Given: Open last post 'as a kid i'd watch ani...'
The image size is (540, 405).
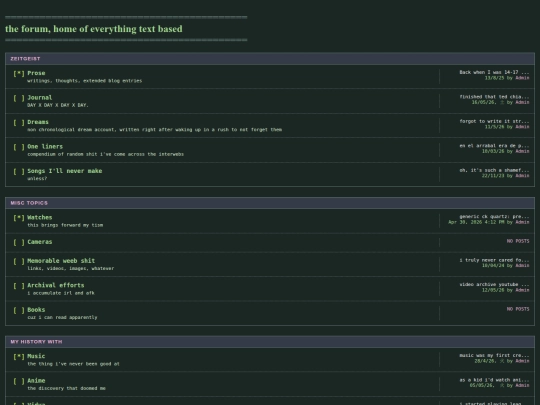Looking at the screenshot, I should pyautogui.click(x=494, y=380).
